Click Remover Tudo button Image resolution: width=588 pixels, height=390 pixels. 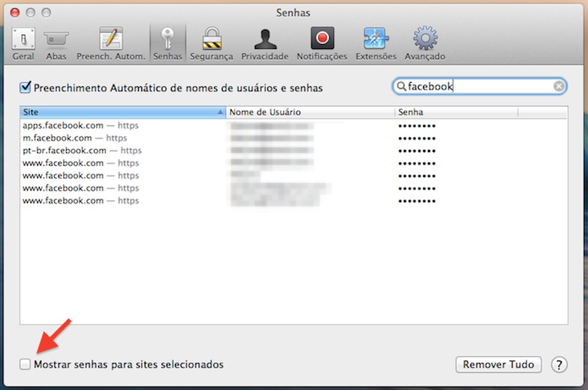[498, 364]
